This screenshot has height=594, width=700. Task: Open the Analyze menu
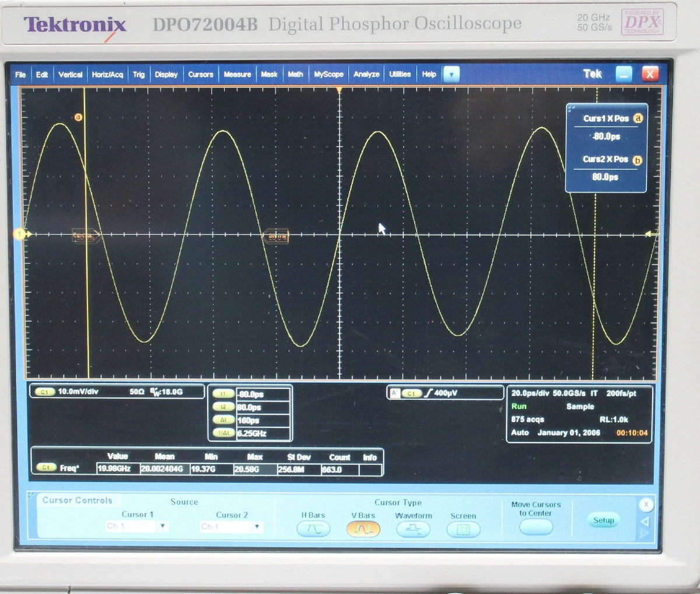[x=366, y=75]
